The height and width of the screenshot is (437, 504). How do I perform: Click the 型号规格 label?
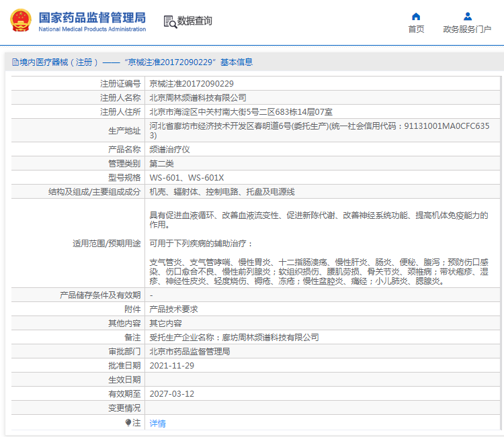124,178
